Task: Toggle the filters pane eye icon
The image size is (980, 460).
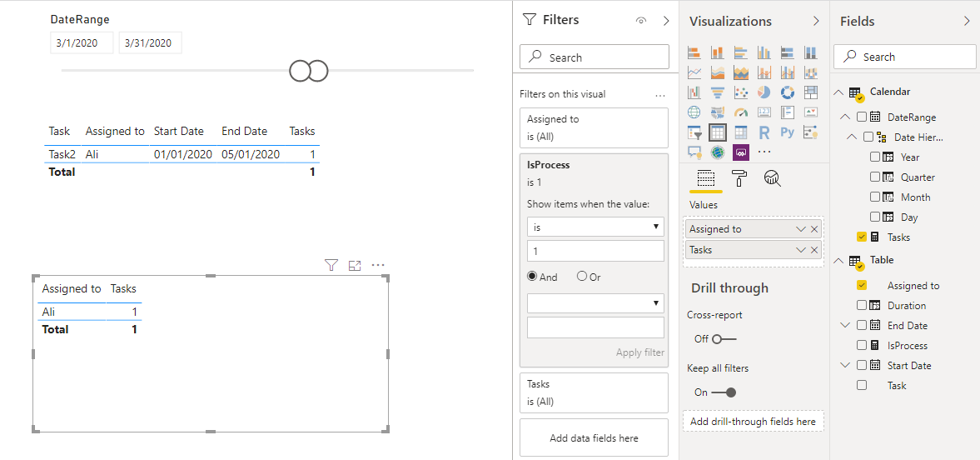Action: pyautogui.click(x=640, y=21)
